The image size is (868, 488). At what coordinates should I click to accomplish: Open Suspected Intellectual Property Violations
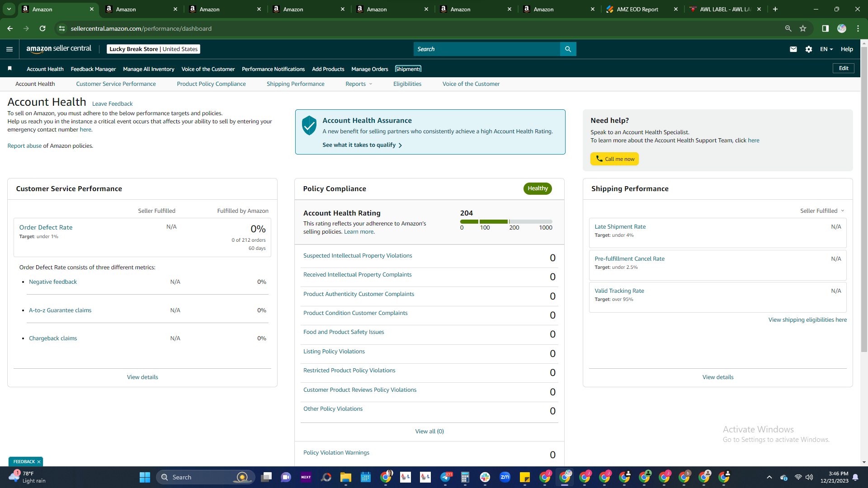[358, 256]
